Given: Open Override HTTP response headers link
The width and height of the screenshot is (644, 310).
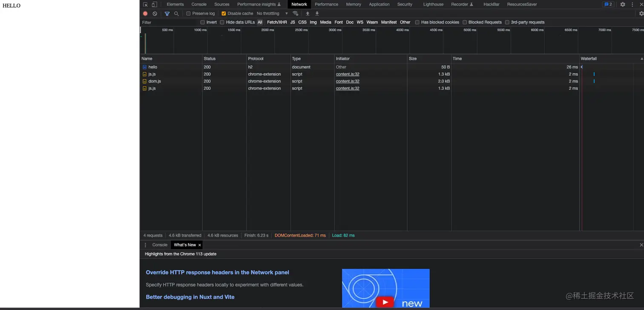Looking at the screenshot, I should pos(217,272).
